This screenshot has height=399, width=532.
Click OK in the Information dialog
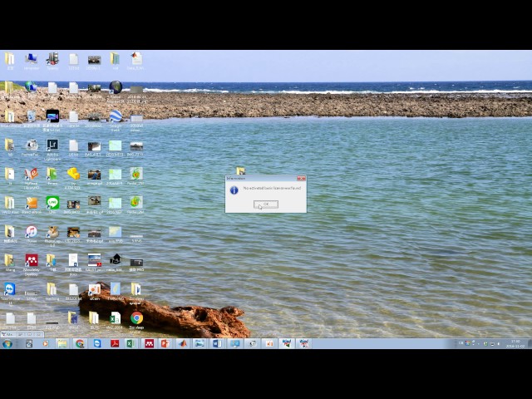pyautogui.click(x=266, y=204)
